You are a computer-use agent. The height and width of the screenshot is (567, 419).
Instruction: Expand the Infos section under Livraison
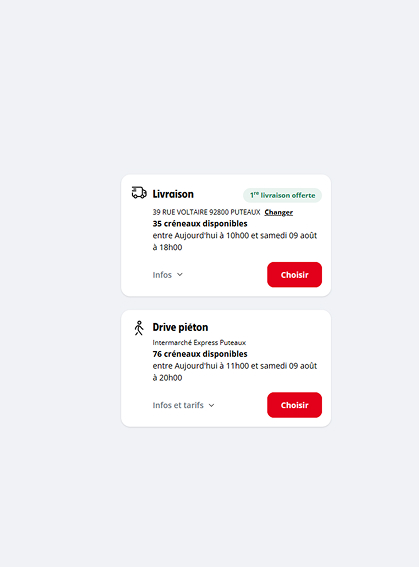pos(167,275)
